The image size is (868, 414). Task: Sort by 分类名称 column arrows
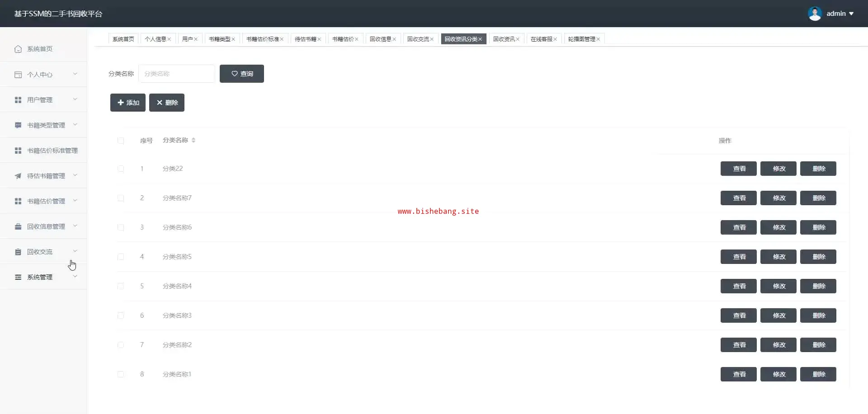pyautogui.click(x=193, y=140)
